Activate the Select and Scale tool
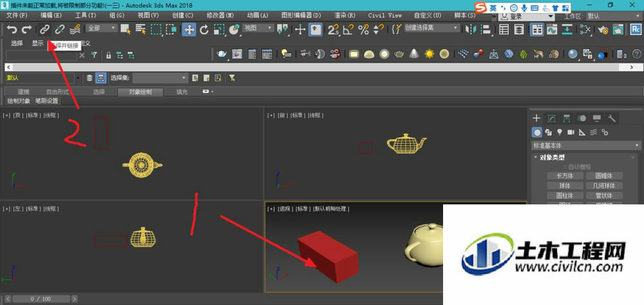Image resolution: width=644 pixels, height=305 pixels. pos(220,29)
